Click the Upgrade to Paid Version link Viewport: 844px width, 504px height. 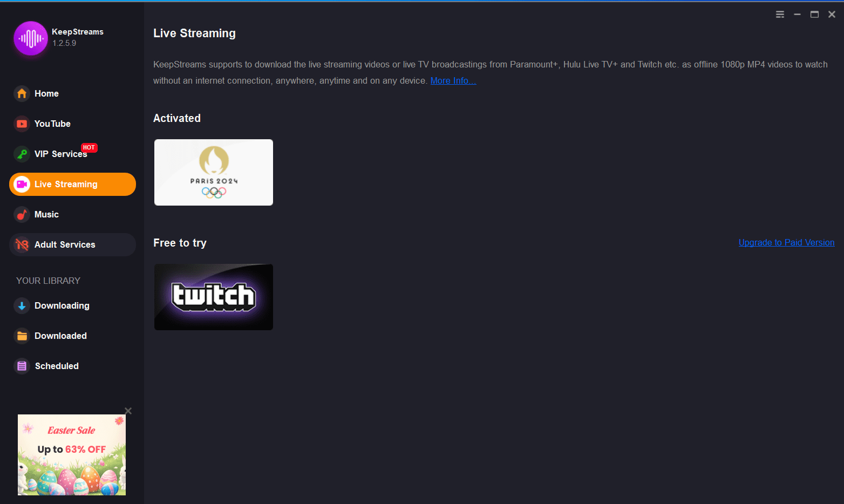pos(786,242)
